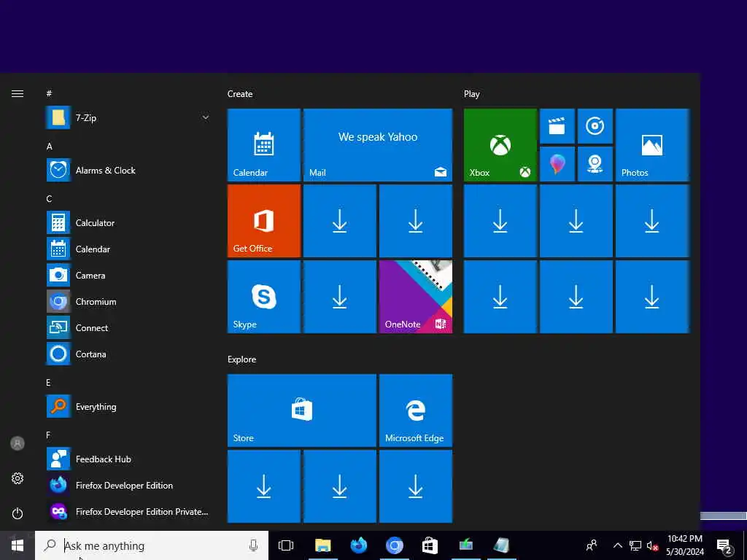The image size is (747, 560).
Task: Click the 'E' letter header in app list
Action: [x=49, y=382]
